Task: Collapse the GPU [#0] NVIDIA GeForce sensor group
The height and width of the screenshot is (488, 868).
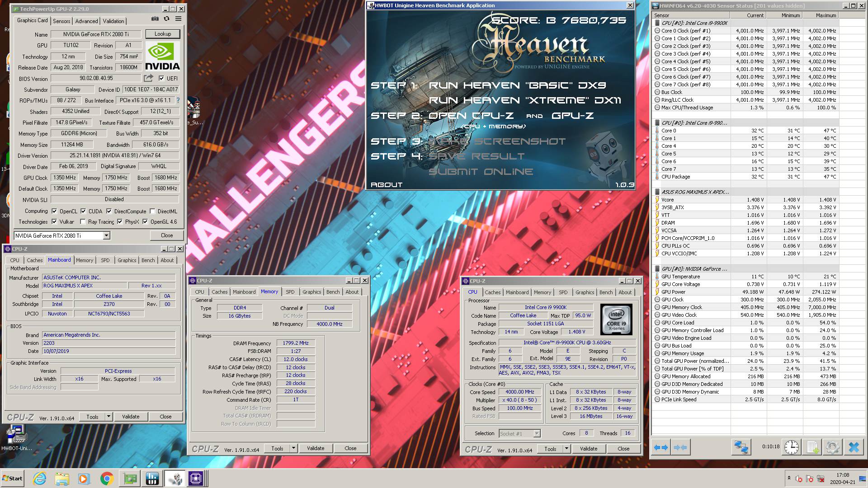Action: pos(657,269)
